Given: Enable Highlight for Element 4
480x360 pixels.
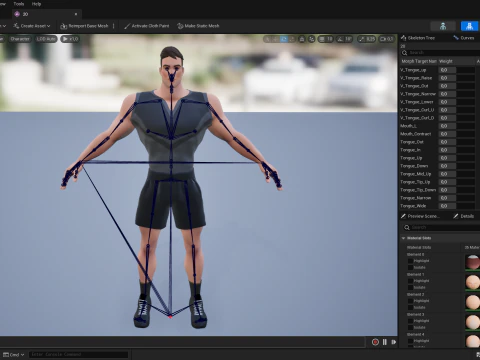Looking at the screenshot, I should (410, 341).
